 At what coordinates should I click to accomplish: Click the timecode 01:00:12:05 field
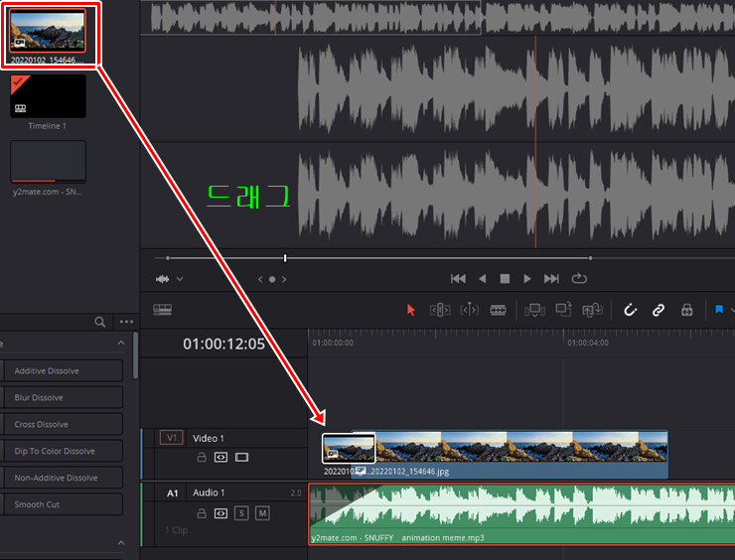[x=224, y=344]
